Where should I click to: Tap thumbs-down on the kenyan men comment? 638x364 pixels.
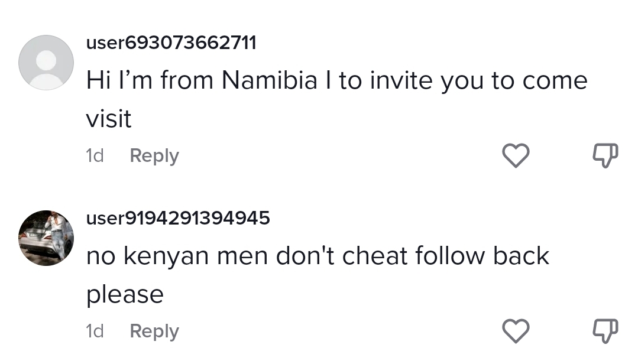coord(605,331)
